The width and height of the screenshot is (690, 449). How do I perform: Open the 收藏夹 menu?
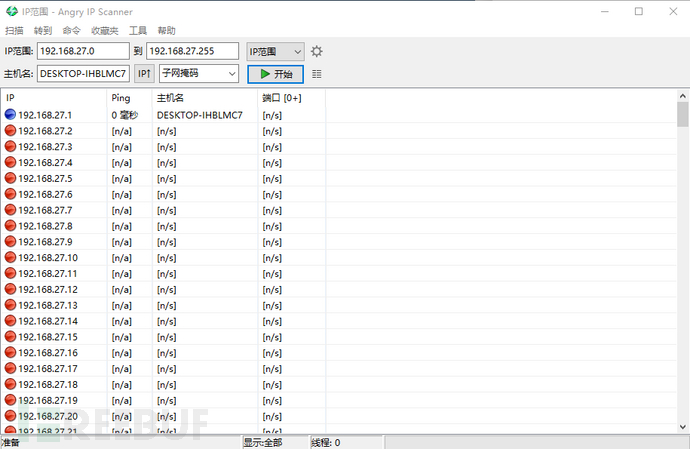[105, 30]
